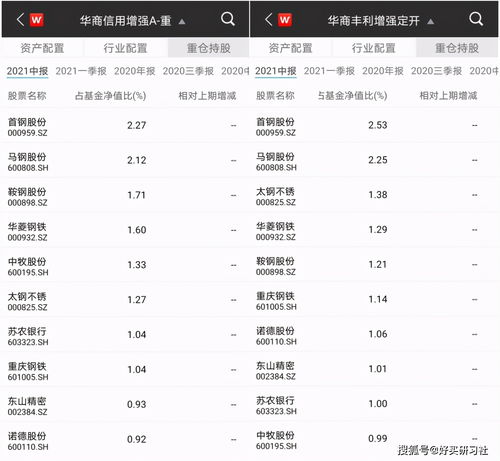Expand fund selector triangle beside 华商信用增强A-重
This screenshot has height=461, width=500.
coord(182,22)
